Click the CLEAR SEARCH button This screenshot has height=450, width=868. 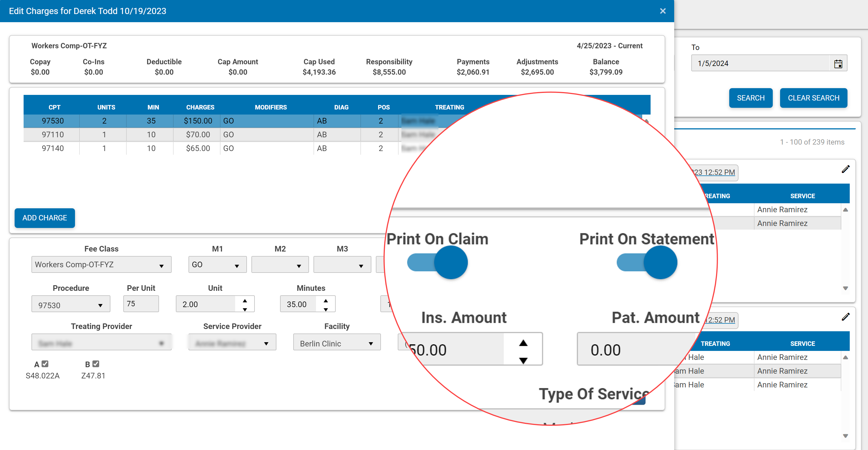point(814,98)
